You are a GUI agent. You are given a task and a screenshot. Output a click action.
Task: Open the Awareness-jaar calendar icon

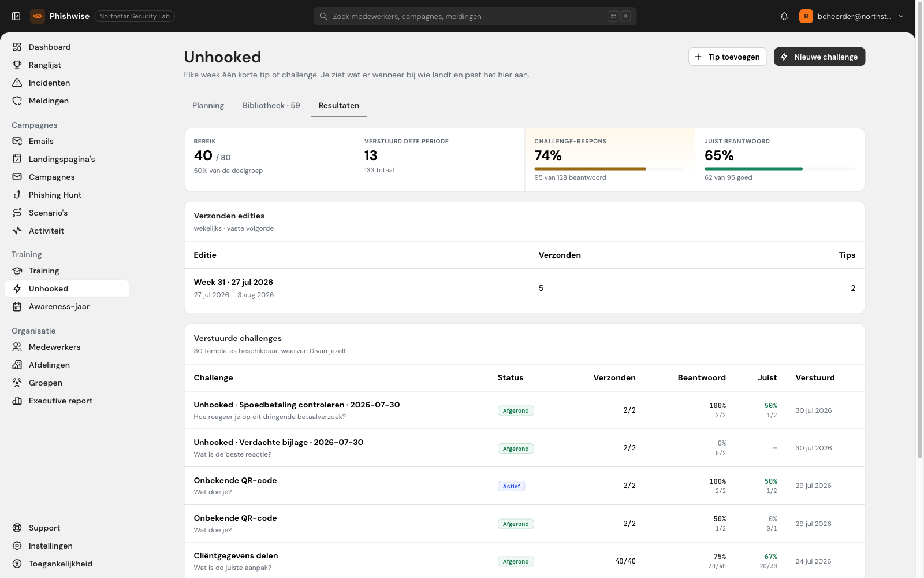17,306
